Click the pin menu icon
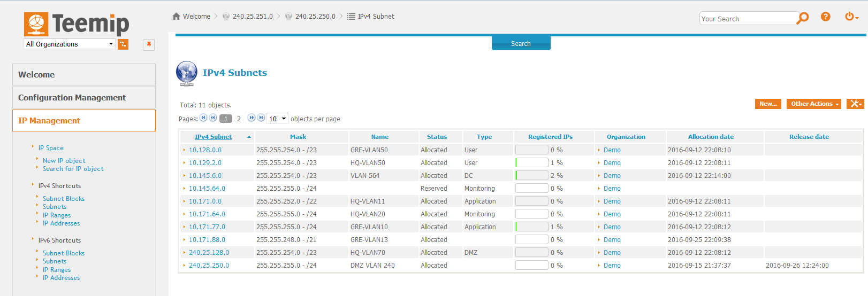 click(x=149, y=44)
